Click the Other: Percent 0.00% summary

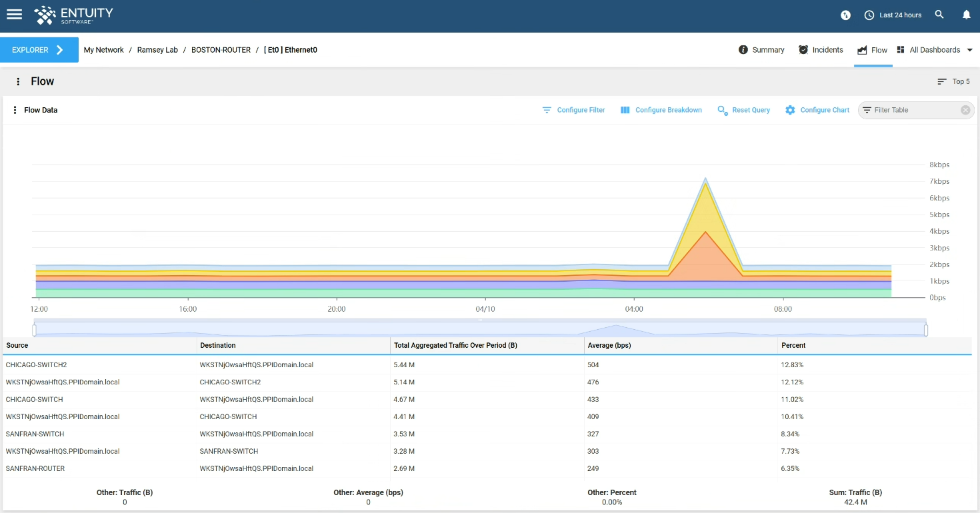tap(612, 497)
